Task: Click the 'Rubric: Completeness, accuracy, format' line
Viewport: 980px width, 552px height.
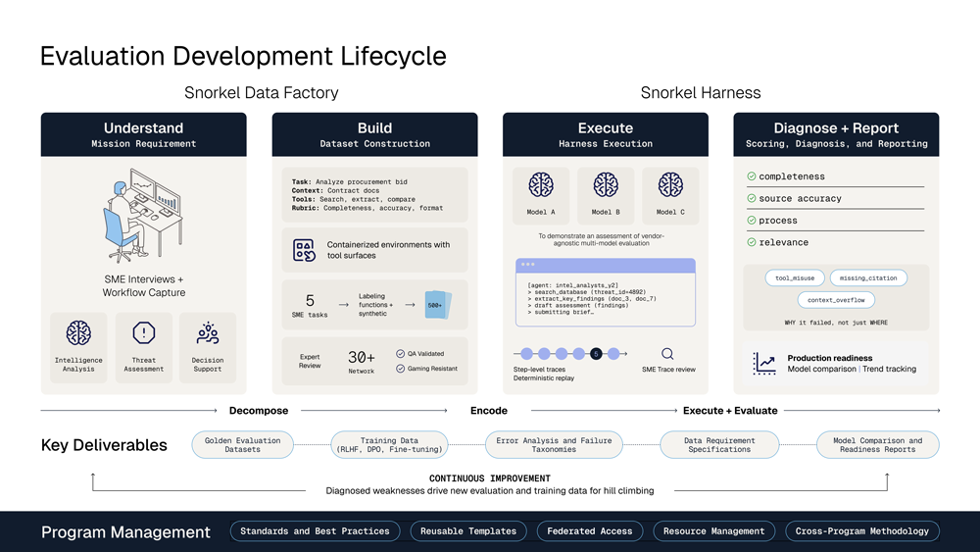Action: tap(367, 208)
